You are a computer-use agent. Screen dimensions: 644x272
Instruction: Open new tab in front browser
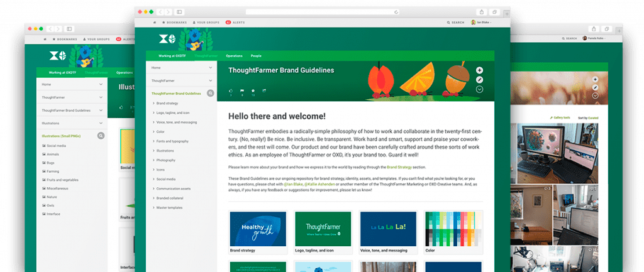point(507,13)
